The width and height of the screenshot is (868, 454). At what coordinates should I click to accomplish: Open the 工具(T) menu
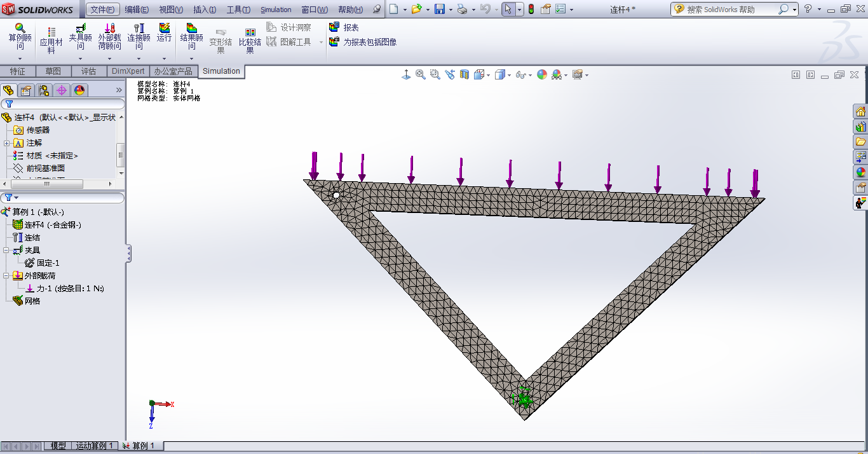(x=238, y=10)
